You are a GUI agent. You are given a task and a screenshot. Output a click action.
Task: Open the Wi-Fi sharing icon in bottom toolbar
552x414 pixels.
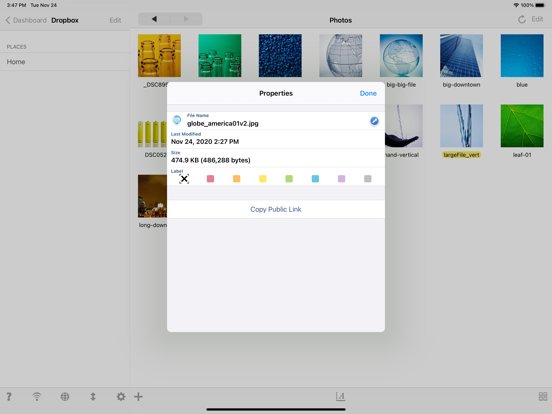(37, 397)
